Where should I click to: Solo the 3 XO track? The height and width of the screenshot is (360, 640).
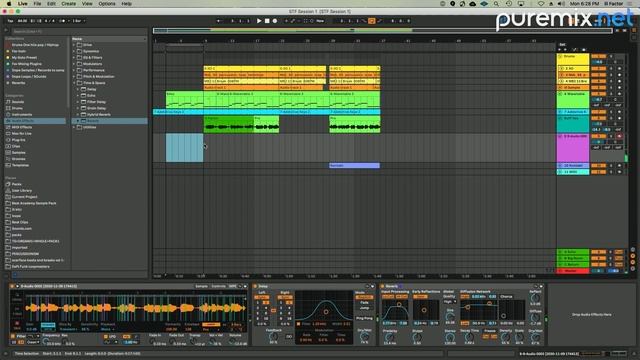tap(611, 69)
